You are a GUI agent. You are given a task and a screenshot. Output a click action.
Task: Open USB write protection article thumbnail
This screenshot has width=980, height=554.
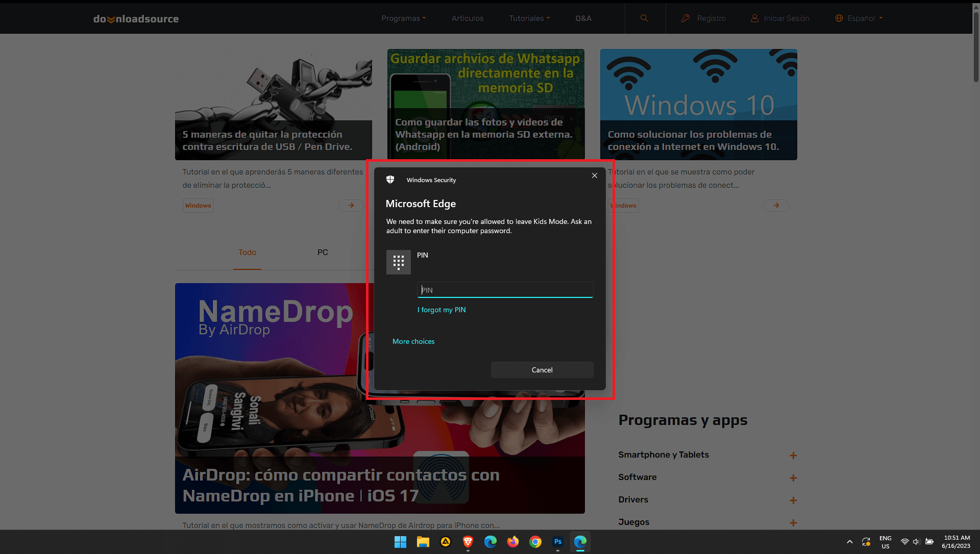[x=274, y=105]
